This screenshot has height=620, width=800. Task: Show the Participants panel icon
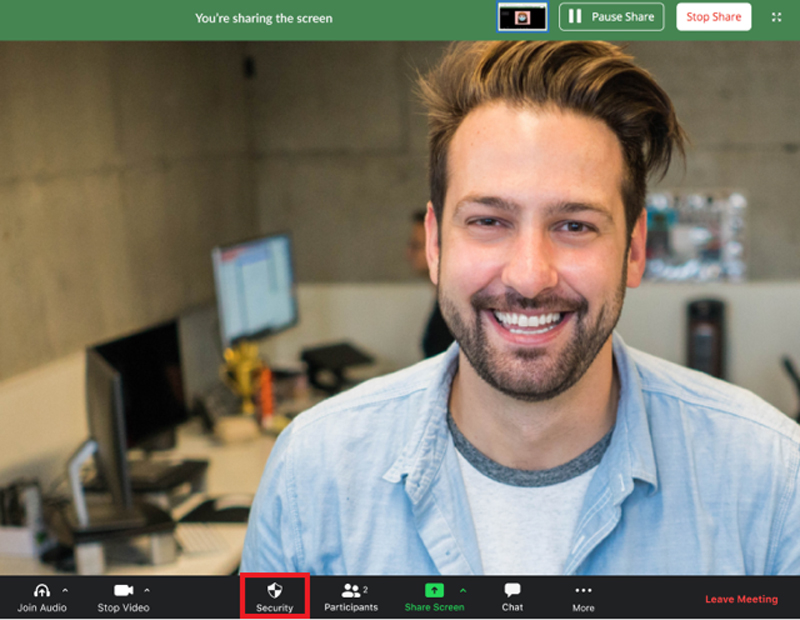pos(350,591)
